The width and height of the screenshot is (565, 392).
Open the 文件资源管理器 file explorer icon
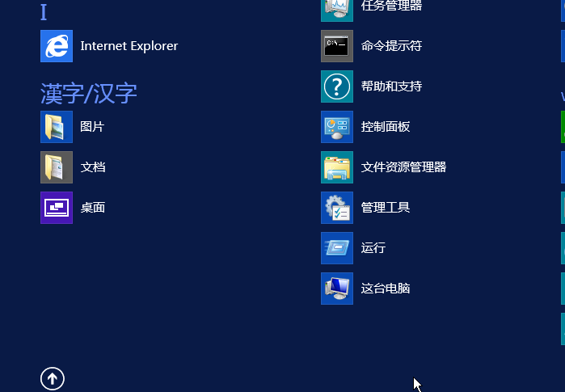tap(337, 167)
